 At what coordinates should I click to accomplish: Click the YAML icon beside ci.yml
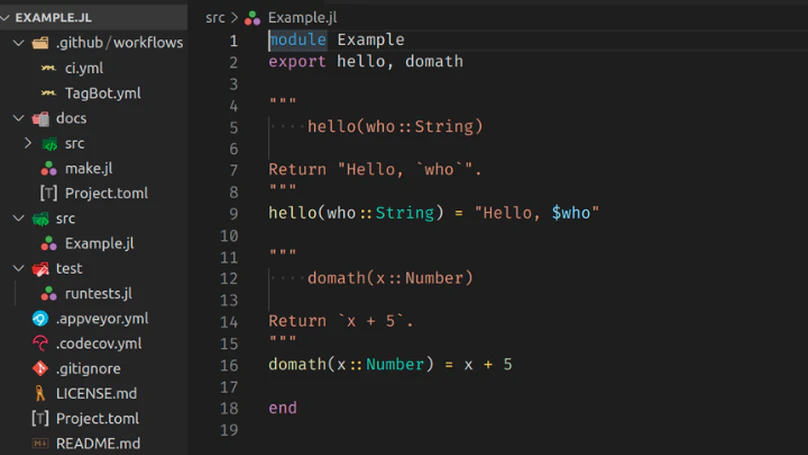pos(48,68)
